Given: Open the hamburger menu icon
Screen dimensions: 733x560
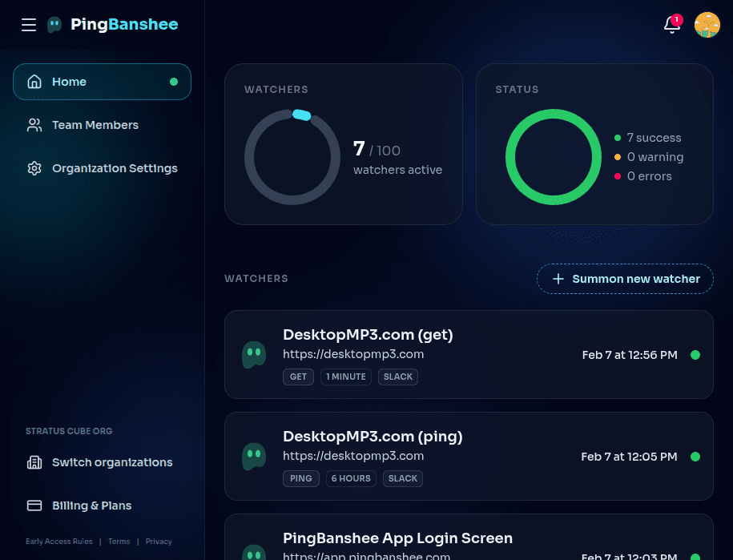Looking at the screenshot, I should 29,25.
